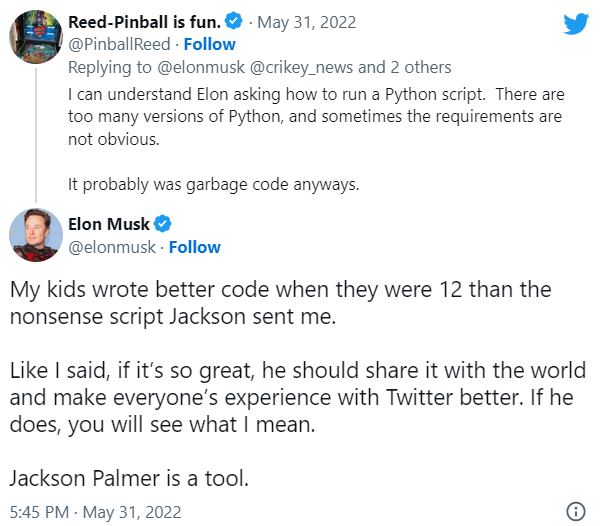This screenshot has width=600, height=526.
Task: Click the info icon beside the timestamp
Action: click(x=575, y=511)
